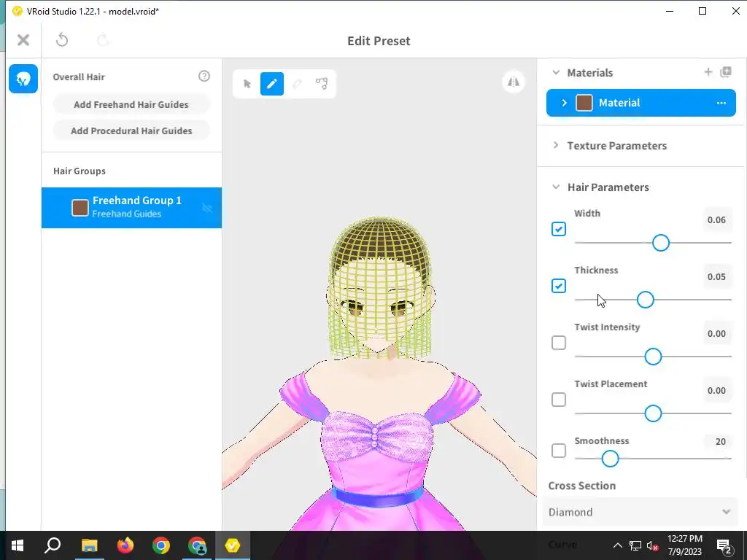Open network status tray icon
The height and width of the screenshot is (560, 747).
point(635,545)
